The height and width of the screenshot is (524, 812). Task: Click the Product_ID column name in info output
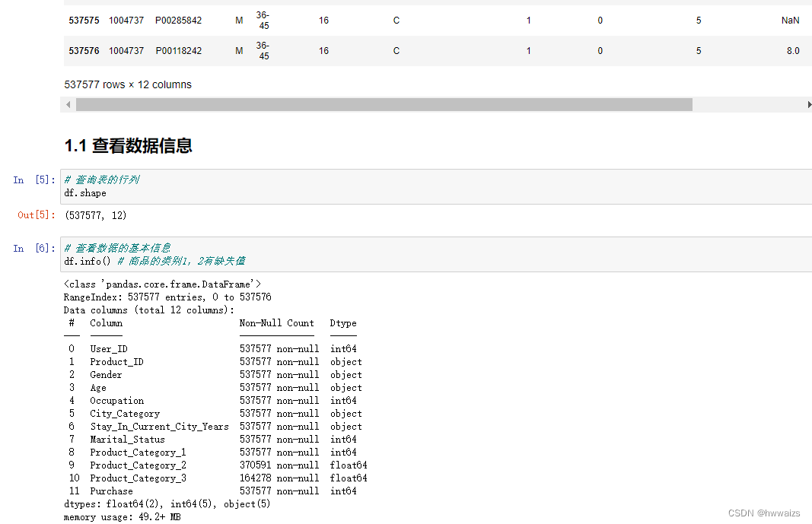116,362
